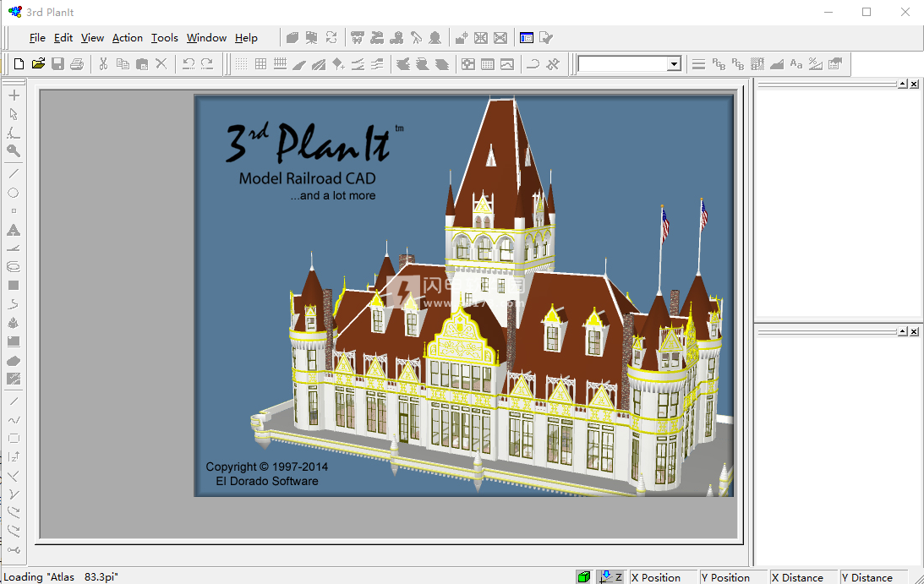Click the first RGB color icon

719,63
